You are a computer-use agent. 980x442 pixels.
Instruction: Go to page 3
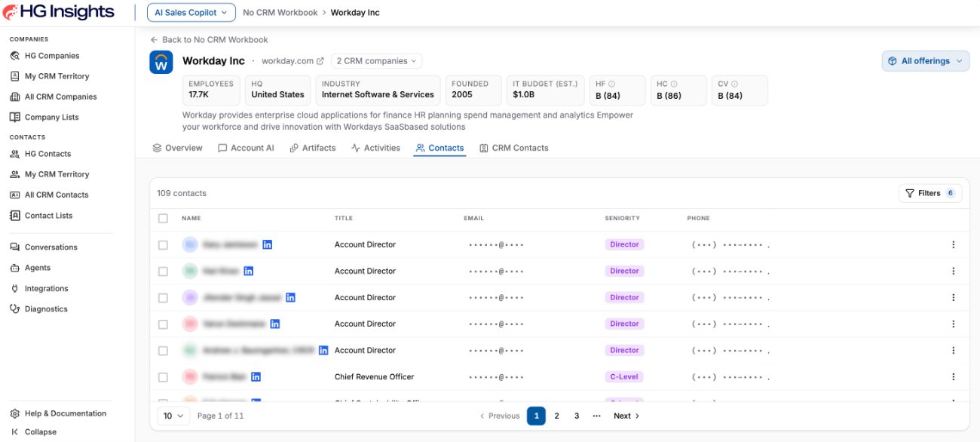tap(577, 416)
